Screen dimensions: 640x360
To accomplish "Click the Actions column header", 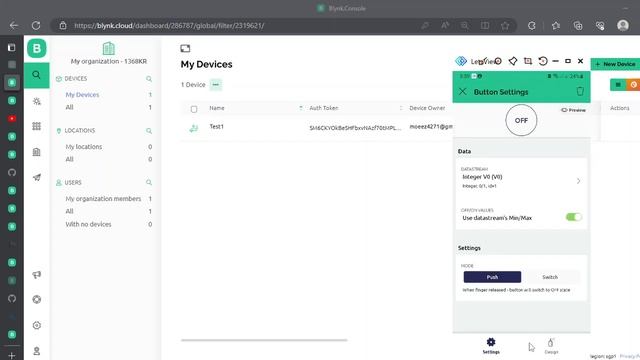I will (620, 108).
